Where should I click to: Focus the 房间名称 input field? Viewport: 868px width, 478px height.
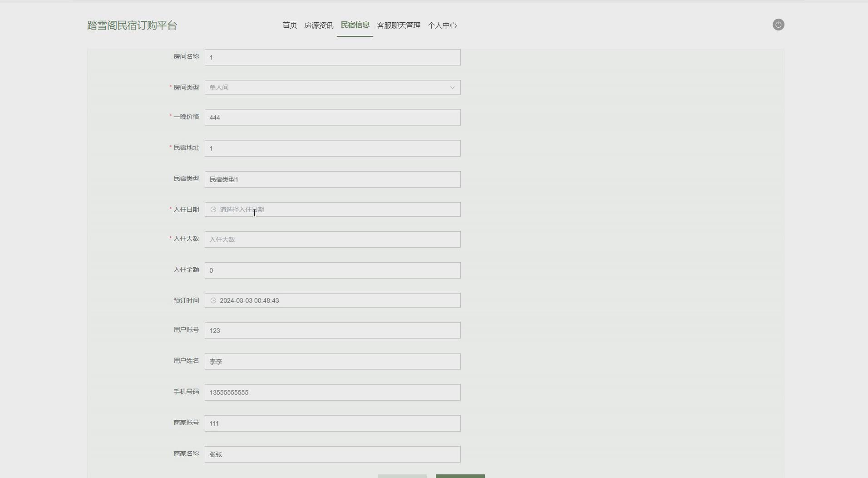point(332,57)
